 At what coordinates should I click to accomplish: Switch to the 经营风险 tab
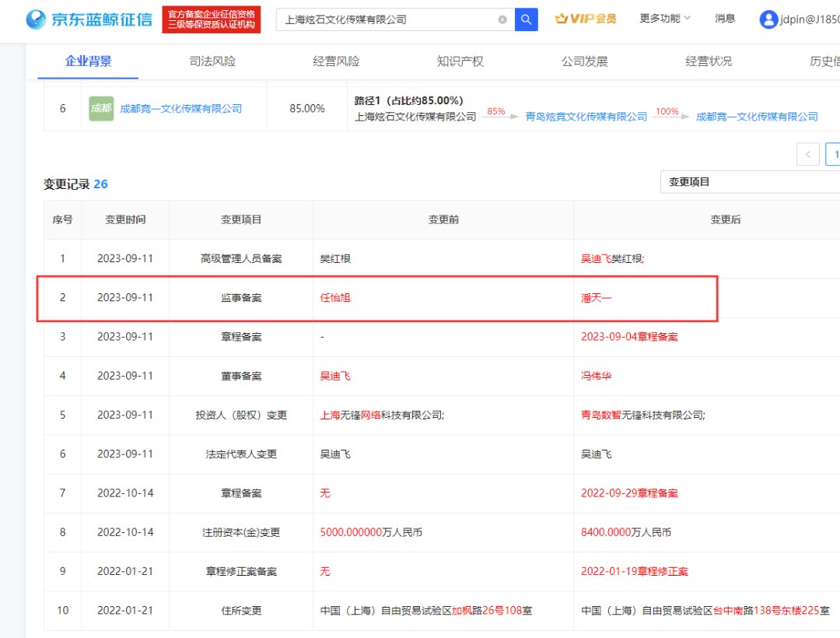click(x=336, y=61)
